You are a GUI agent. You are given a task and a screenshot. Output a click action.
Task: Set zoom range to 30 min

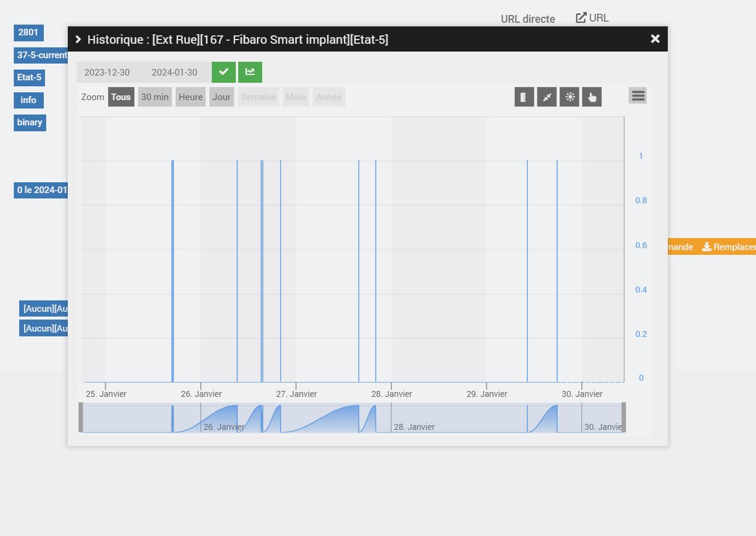(x=155, y=97)
